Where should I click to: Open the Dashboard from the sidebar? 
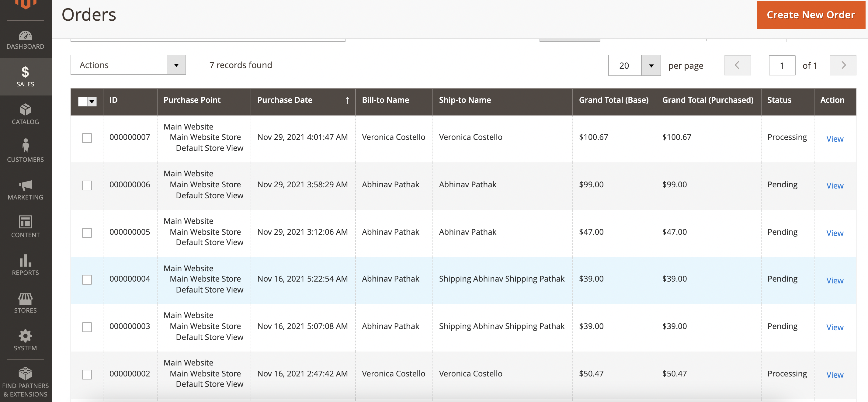click(25, 40)
